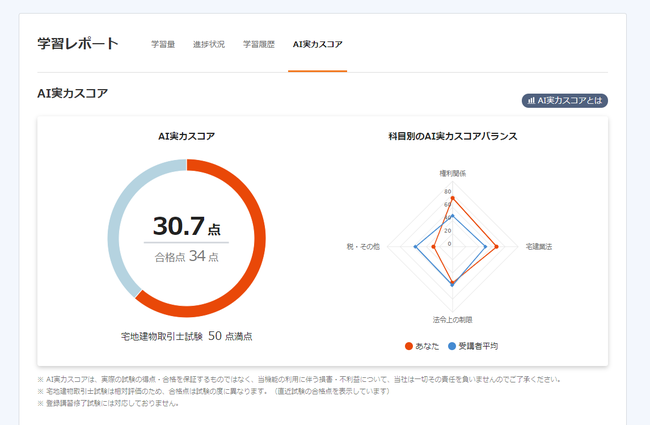Click the 学習レポート page heading
Viewport: 650px width, 425px height.
[77, 44]
